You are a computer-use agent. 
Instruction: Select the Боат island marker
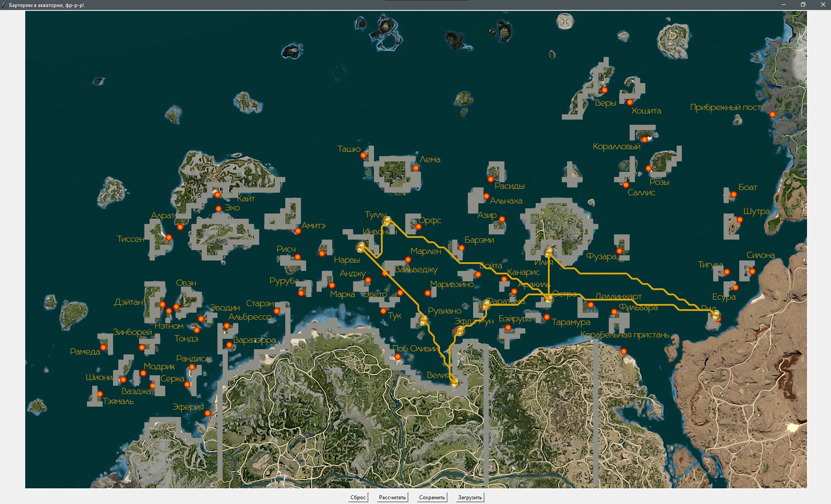734,194
